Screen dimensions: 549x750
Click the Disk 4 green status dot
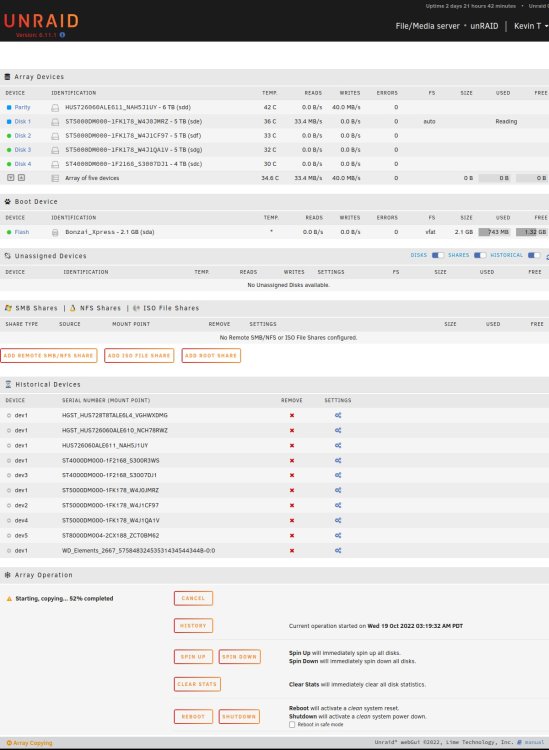click(9, 164)
